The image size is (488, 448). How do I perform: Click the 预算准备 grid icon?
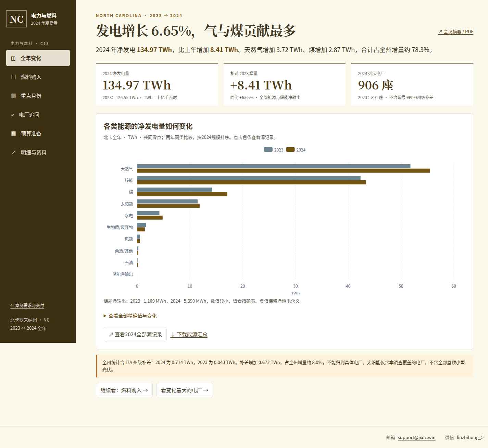point(14,134)
